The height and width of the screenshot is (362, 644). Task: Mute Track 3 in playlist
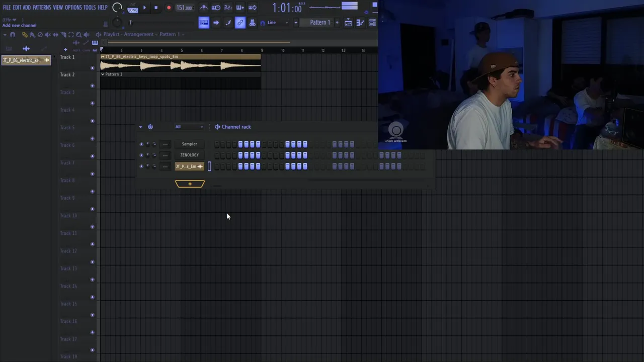[x=92, y=103]
